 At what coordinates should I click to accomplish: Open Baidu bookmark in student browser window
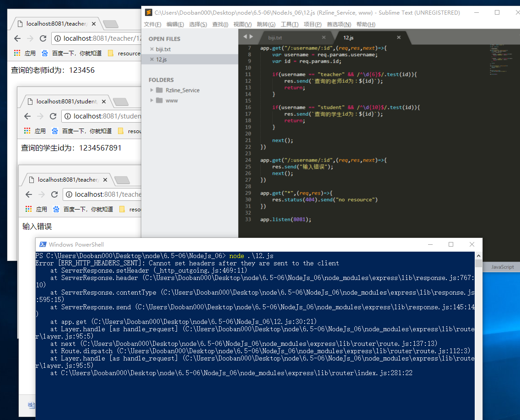click(x=81, y=131)
